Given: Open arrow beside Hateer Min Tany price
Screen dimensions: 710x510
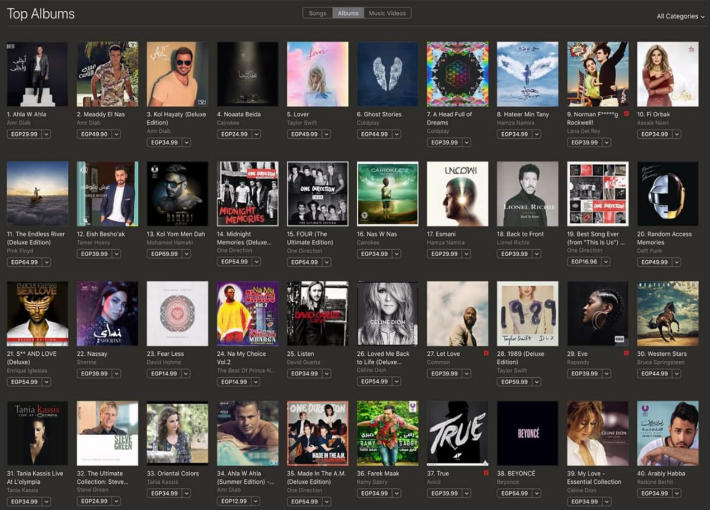Looking at the screenshot, I should pos(537,134).
